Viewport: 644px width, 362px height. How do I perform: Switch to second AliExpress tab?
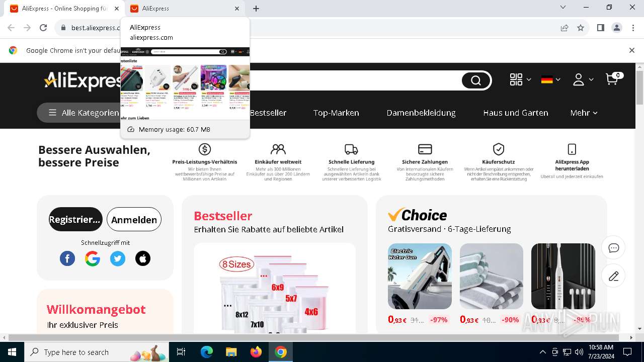[185, 9]
